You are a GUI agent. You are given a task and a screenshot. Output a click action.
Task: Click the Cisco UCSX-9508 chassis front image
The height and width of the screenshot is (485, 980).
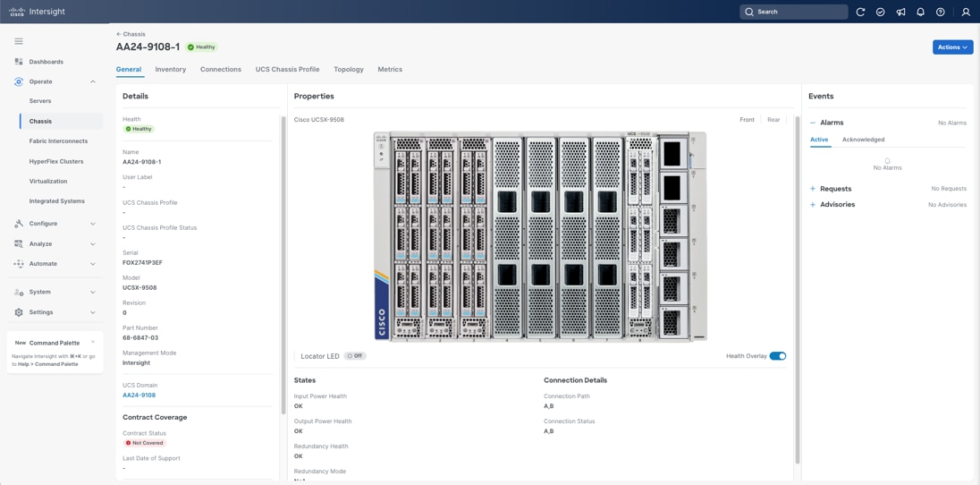(x=541, y=236)
